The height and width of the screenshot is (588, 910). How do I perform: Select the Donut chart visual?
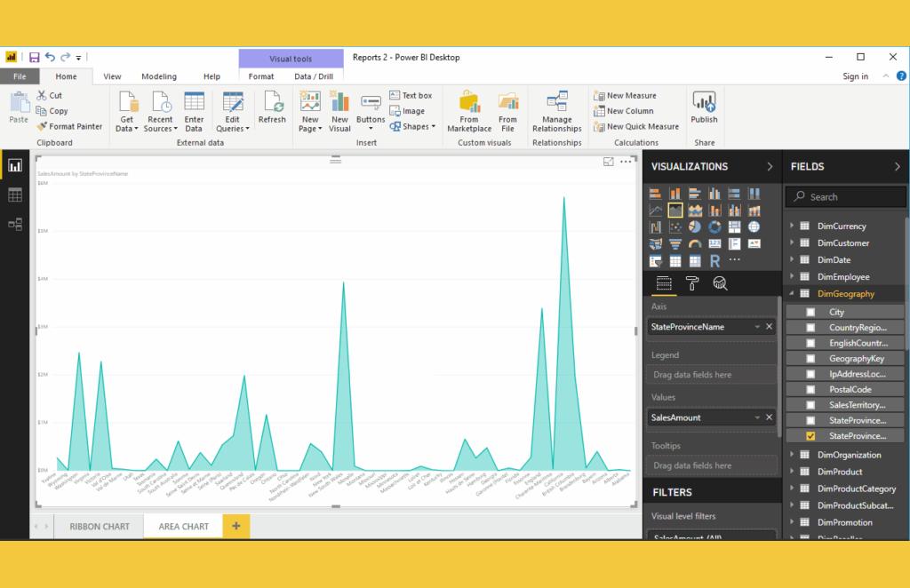click(x=714, y=227)
